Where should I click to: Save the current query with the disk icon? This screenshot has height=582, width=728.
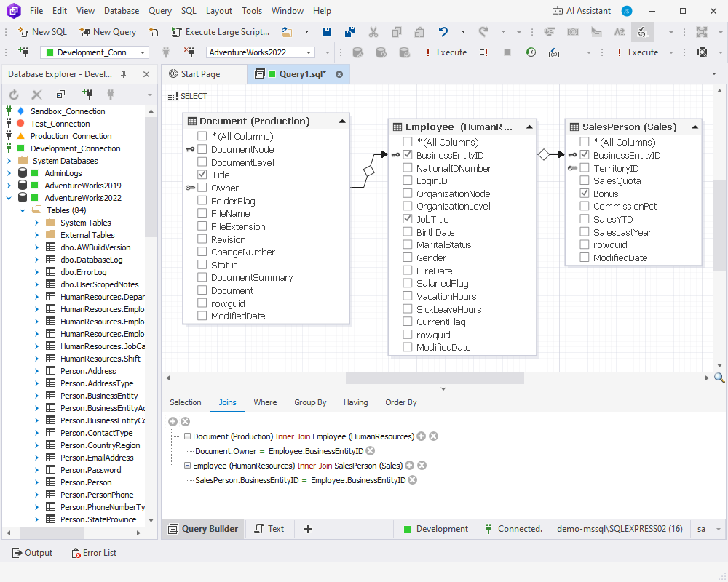click(x=328, y=32)
